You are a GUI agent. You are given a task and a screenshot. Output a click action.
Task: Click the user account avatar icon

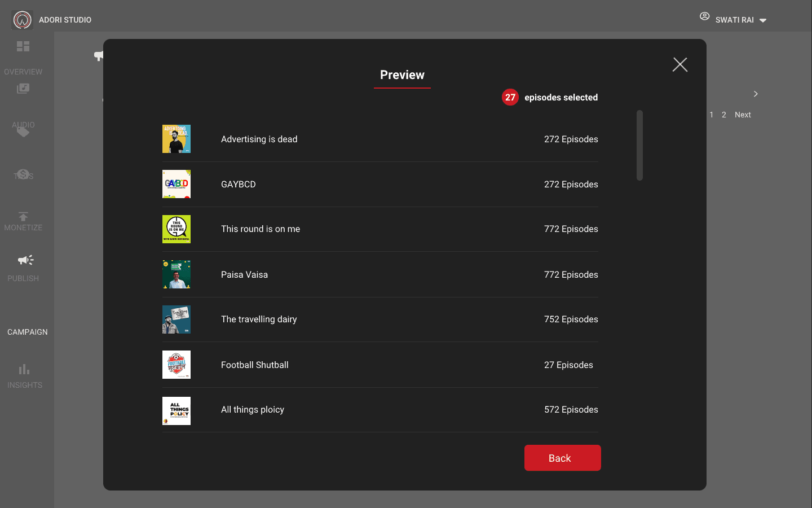[x=705, y=16]
